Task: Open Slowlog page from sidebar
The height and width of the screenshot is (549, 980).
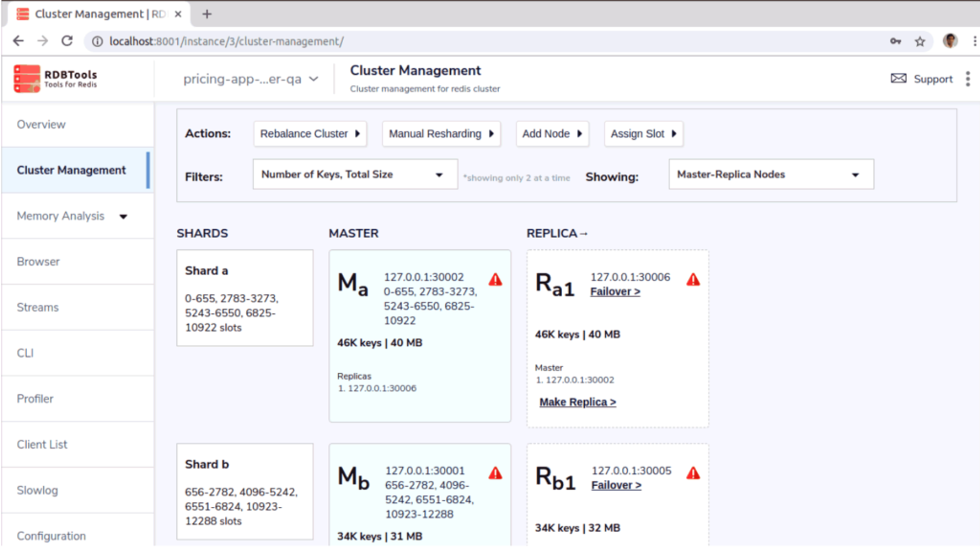Action: [x=37, y=490]
